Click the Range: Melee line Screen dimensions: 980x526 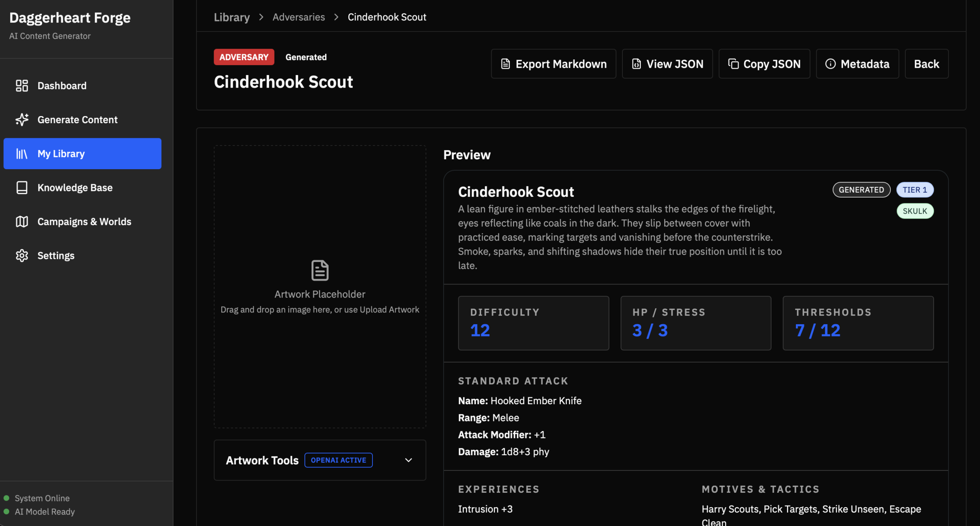pyautogui.click(x=488, y=418)
